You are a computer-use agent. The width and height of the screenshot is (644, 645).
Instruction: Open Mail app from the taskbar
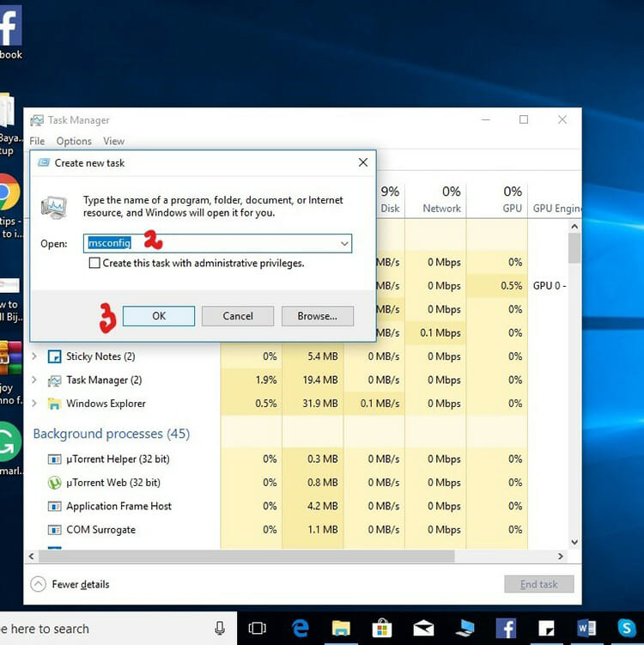pyautogui.click(x=423, y=628)
